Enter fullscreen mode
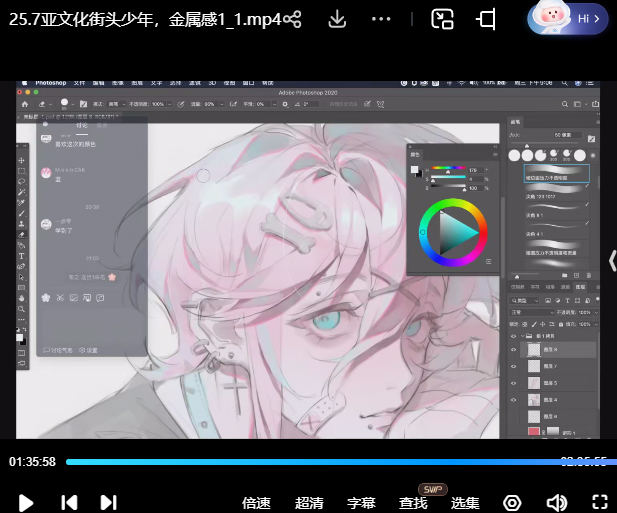617x513 pixels. point(599,502)
